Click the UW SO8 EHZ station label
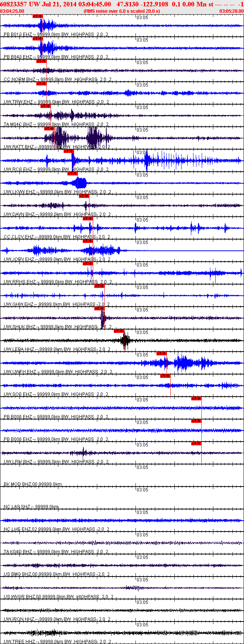Viewport: 244px width, 644px height. [56, 394]
